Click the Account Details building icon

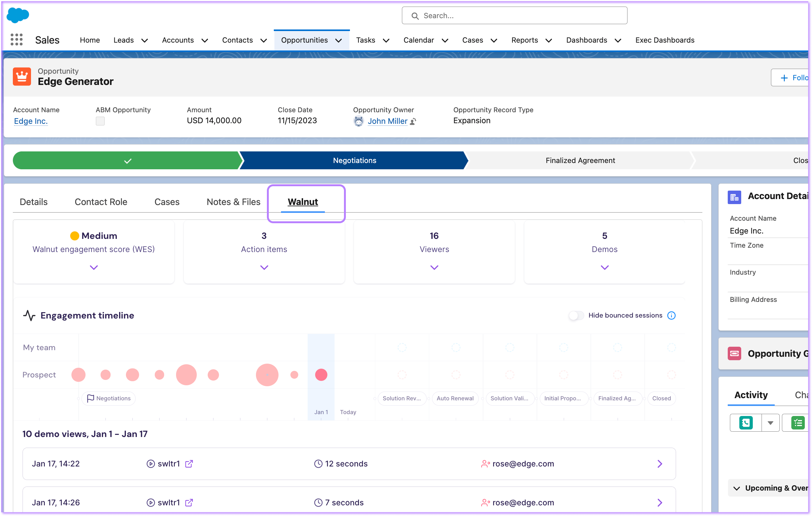pos(734,197)
